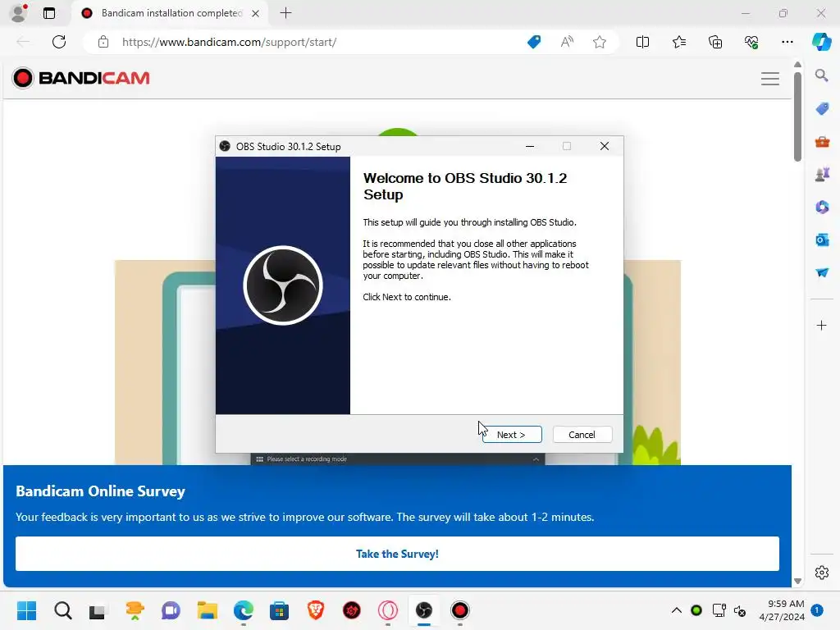Click tray volume muted icon
840x630 pixels.
pyautogui.click(x=740, y=610)
